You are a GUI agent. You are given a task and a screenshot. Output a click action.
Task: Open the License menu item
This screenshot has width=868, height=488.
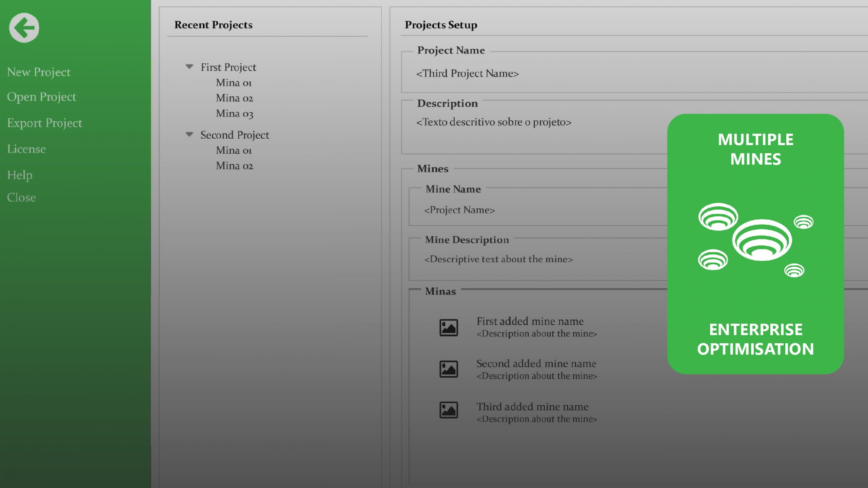click(x=26, y=149)
